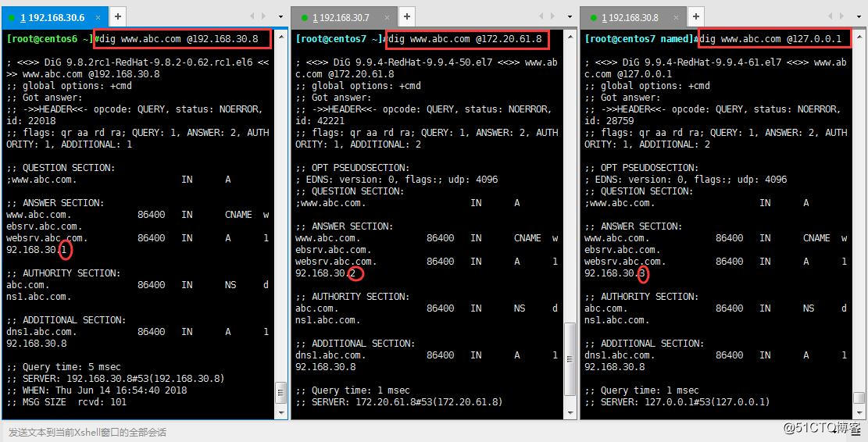Screen dimensions: 868x442
Task: Click 'QUESTION SECTION' heading in centos6 terminal
Action: coord(60,168)
